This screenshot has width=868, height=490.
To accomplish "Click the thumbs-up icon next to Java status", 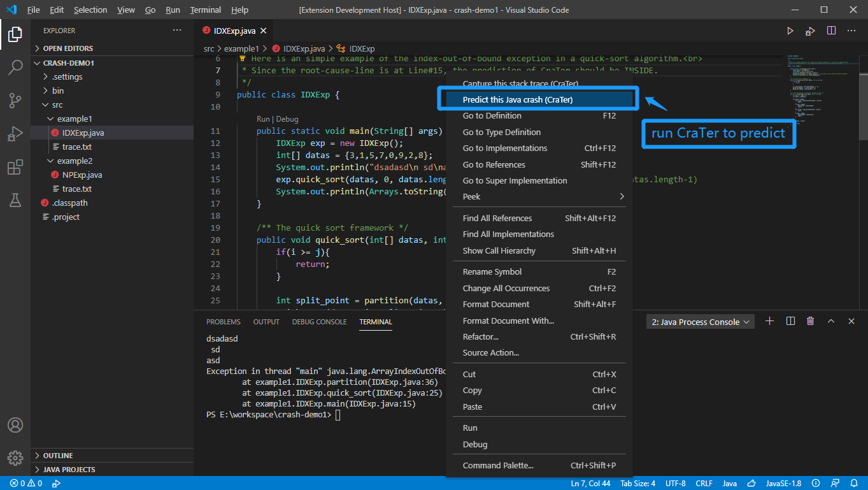I will [751, 483].
